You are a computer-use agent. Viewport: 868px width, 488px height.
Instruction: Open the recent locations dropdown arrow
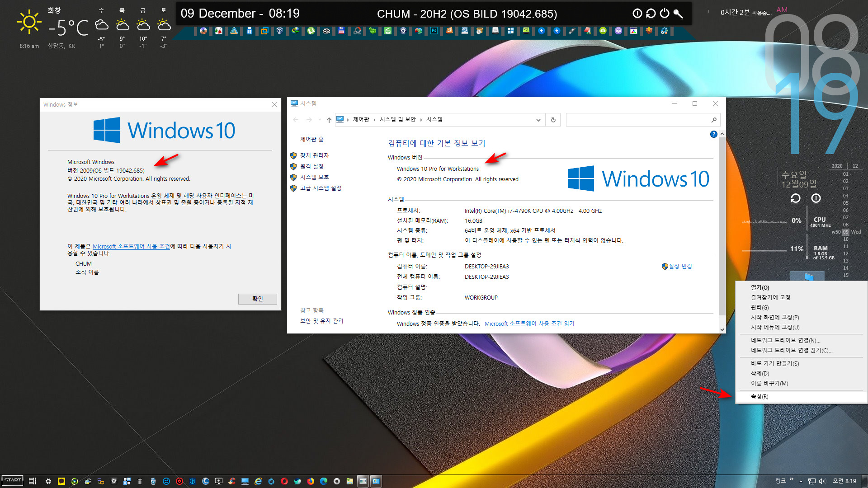(320, 120)
